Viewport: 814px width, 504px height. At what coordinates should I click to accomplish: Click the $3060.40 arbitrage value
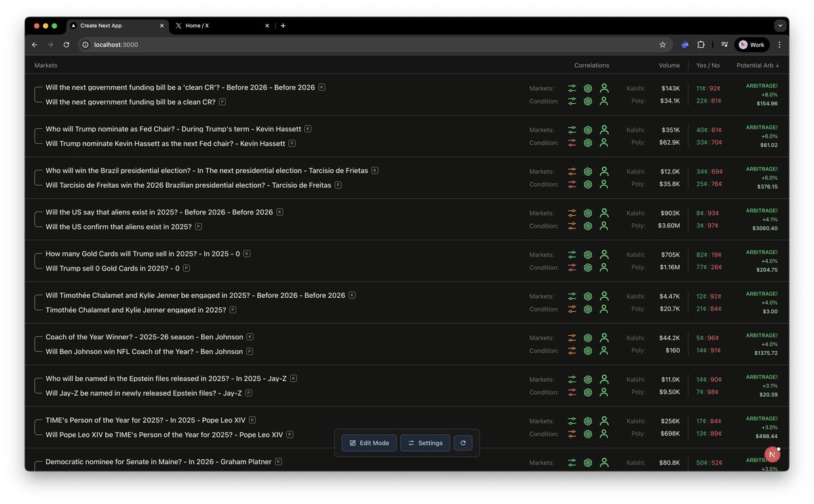pyautogui.click(x=765, y=229)
